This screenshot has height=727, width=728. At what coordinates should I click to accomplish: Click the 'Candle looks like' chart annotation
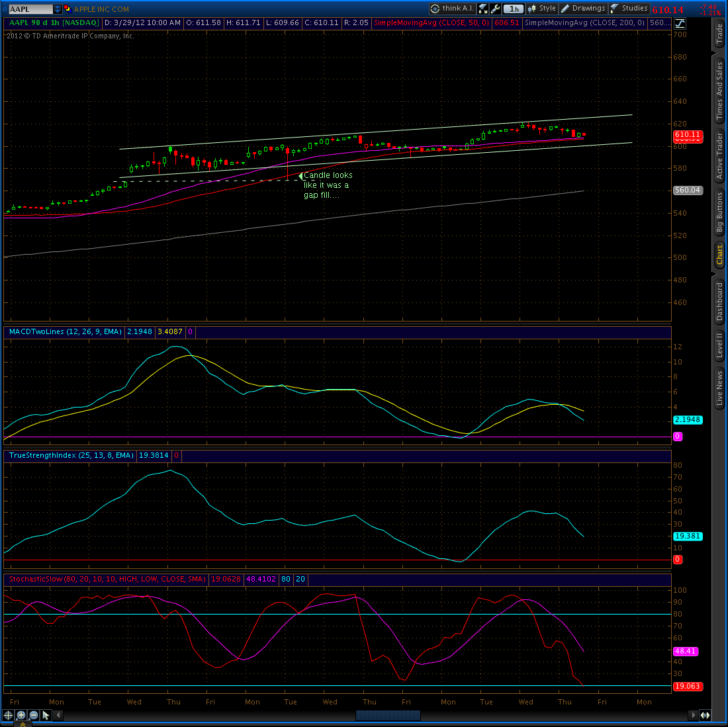(x=328, y=185)
